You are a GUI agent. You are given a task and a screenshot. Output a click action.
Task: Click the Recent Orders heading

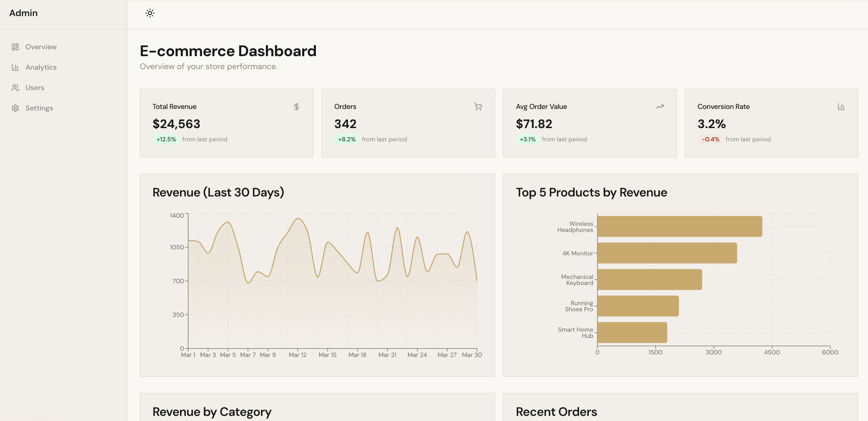(556, 412)
